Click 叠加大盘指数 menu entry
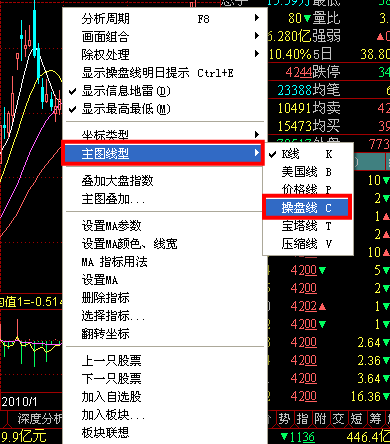The height and width of the screenshot is (444, 390). point(165,181)
